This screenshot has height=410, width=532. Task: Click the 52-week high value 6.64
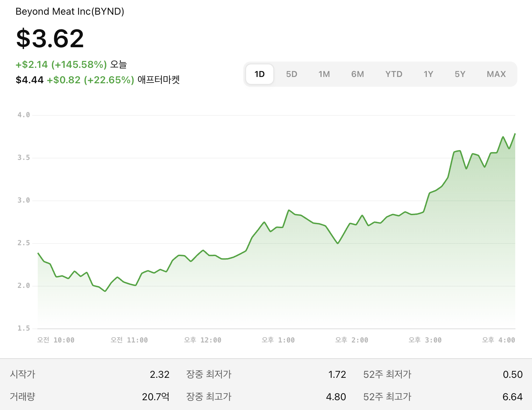(x=513, y=397)
